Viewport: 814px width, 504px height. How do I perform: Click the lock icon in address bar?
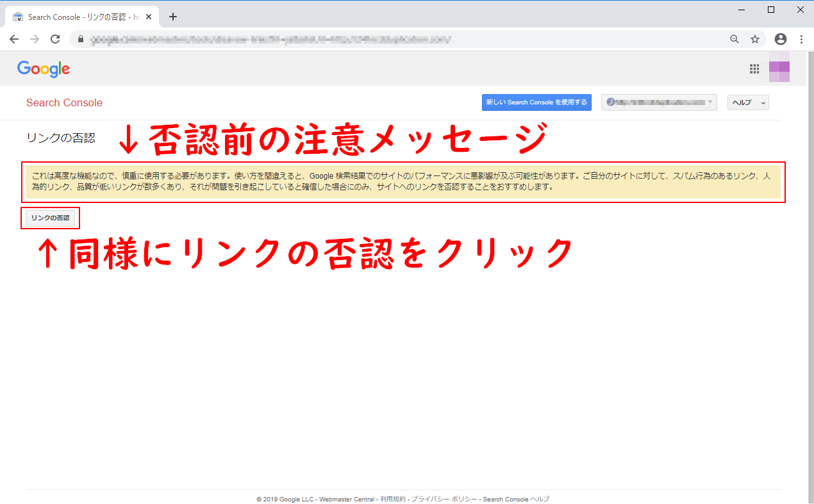80,39
